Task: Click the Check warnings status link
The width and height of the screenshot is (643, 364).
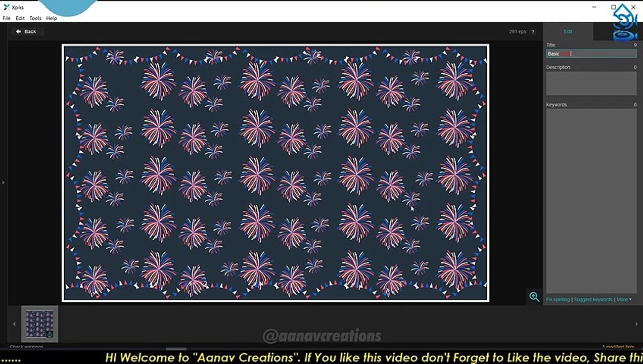Action: tap(26, 347)
